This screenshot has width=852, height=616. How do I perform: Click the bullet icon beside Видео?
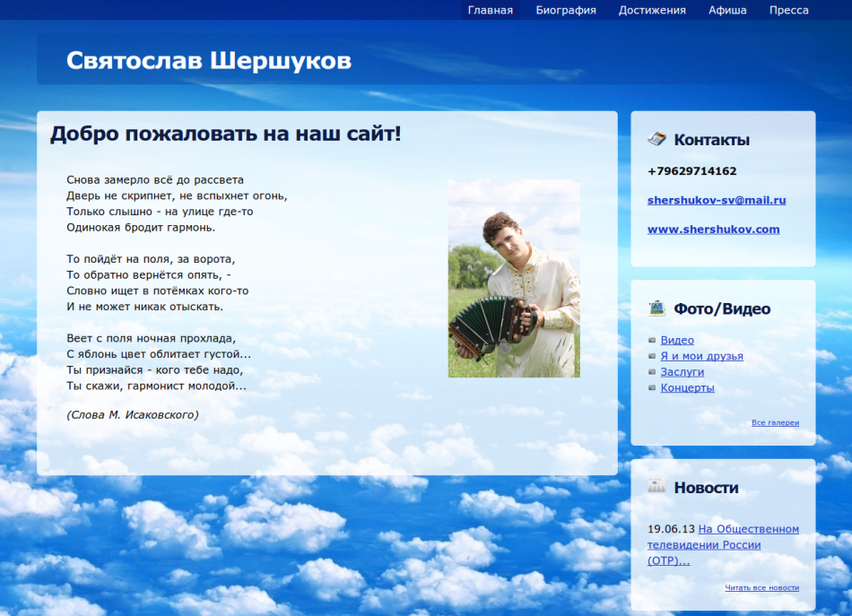652,341
